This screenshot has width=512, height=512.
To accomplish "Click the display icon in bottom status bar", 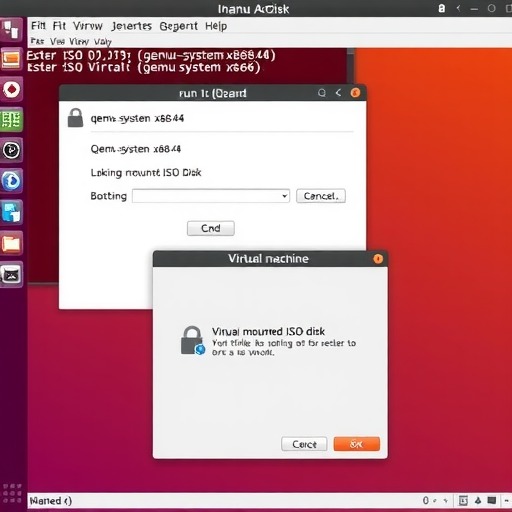I will (x=492, y=500).
